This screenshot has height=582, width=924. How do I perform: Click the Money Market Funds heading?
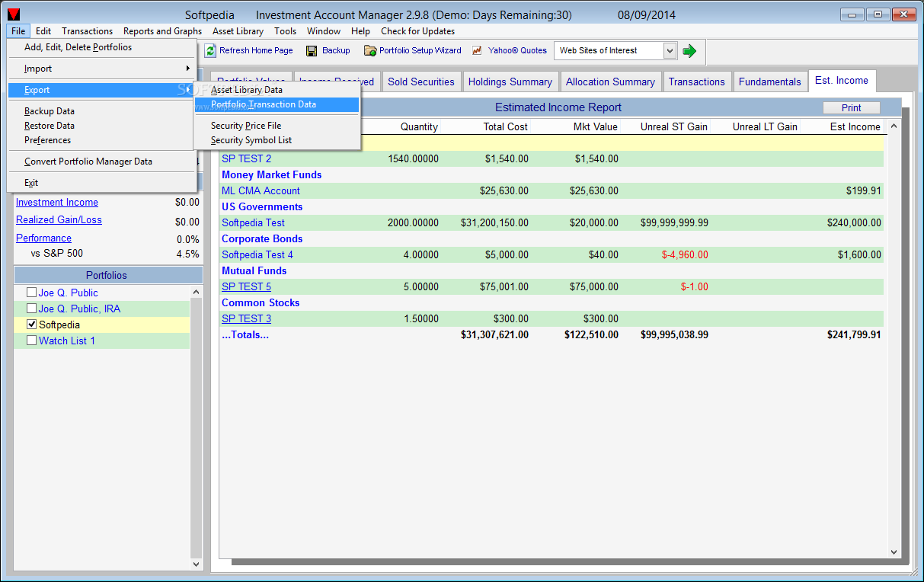click(271, 175)
